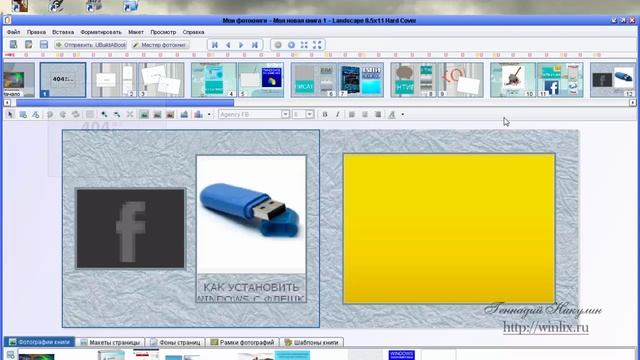Select the pages 4-5 spread thumbnail
The image size is (640, 360).
238,80
